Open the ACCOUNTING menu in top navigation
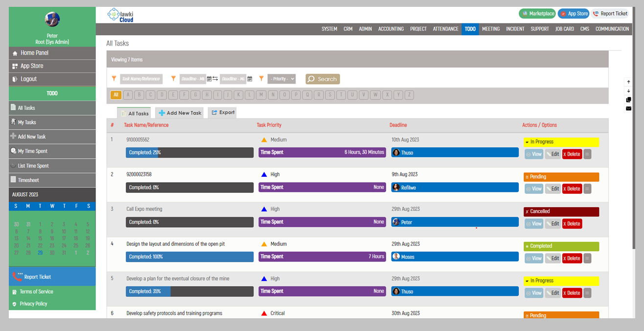The height and width of the screenshot is (331, 644). pos(391,29)
